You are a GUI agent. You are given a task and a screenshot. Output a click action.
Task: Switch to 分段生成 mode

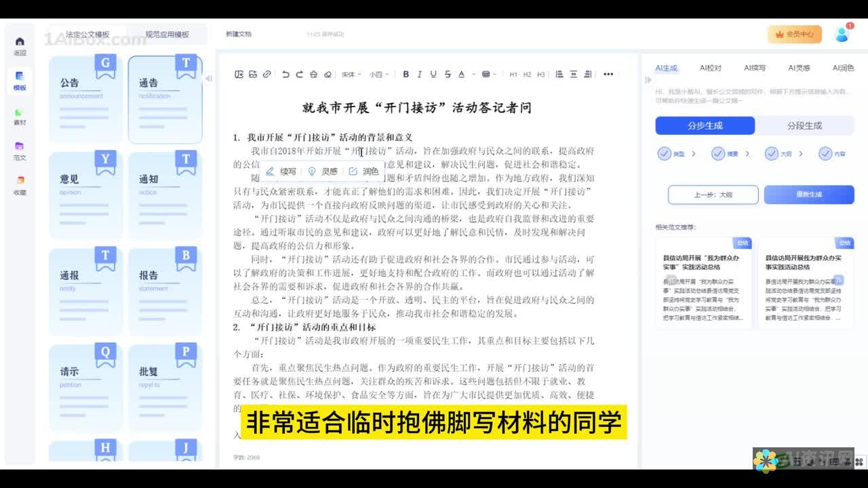click(x=804, y=125)
